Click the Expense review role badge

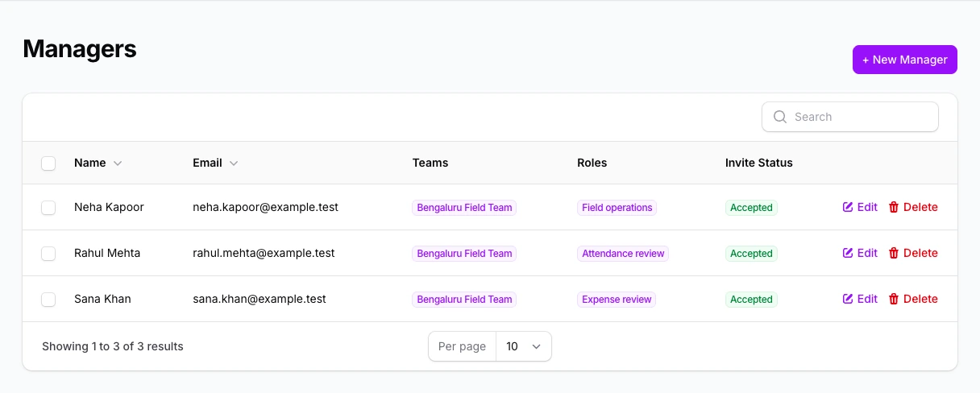617,300
